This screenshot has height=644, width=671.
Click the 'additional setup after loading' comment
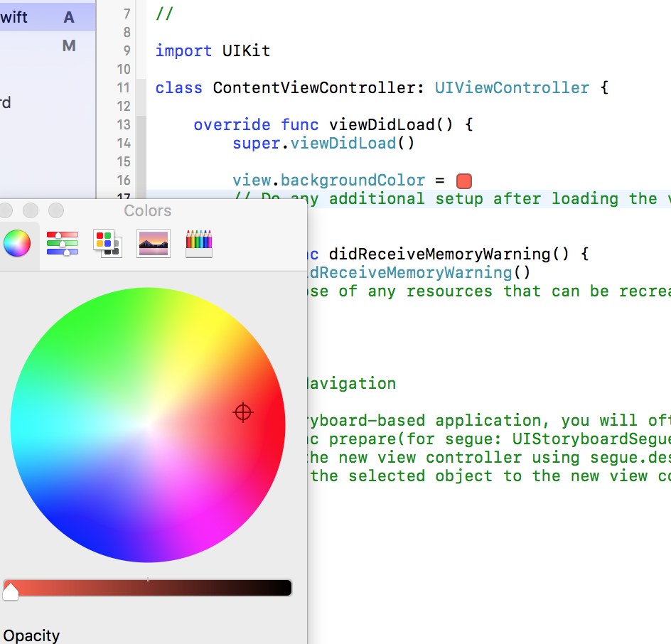[x=473, y=199]
